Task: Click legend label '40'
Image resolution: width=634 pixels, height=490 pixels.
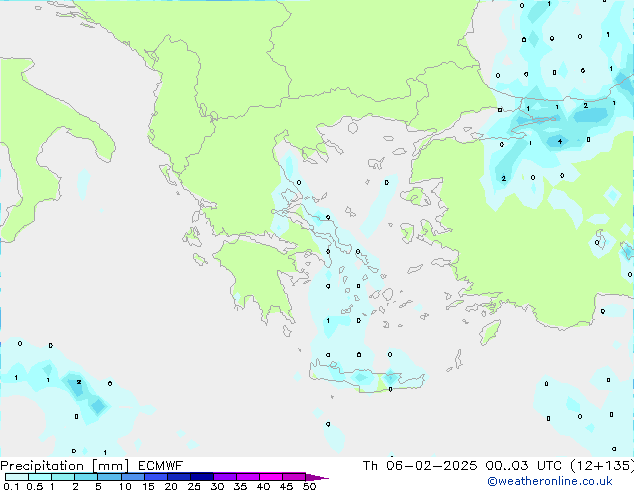Action: point(263,486)
